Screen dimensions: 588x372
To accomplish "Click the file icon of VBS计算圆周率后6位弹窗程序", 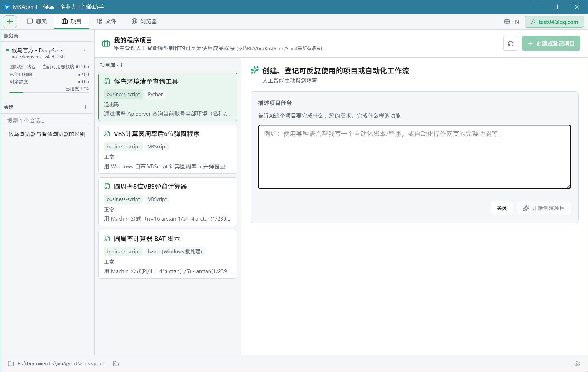I will [107, 134].
